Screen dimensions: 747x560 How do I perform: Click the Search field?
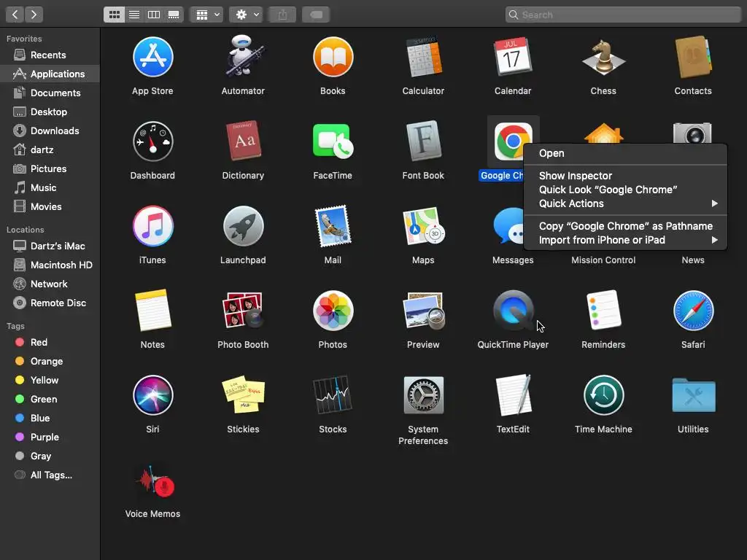pyautogui.click(x=623, y=15)
